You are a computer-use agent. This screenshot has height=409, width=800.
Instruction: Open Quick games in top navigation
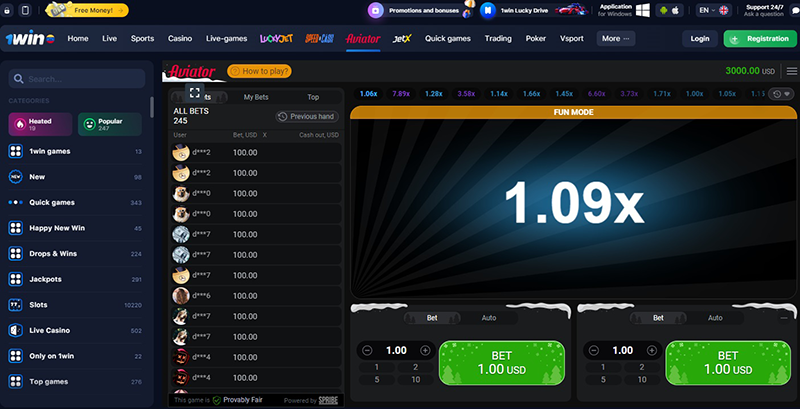pyautogui.click(x=448, y=38)
